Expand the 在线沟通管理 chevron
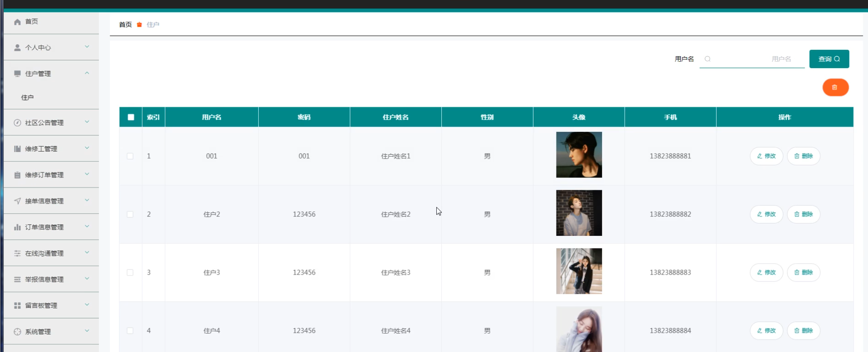 (x=87, y=253)
